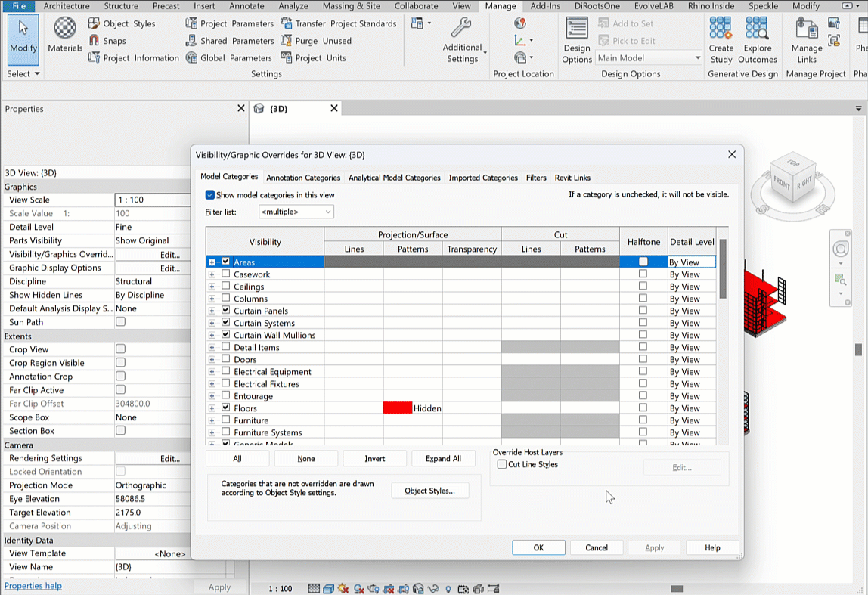Viewport: 868px width, 595px height.
Task: Switch to the Annotation Categories tab
Action: point(303,178)
